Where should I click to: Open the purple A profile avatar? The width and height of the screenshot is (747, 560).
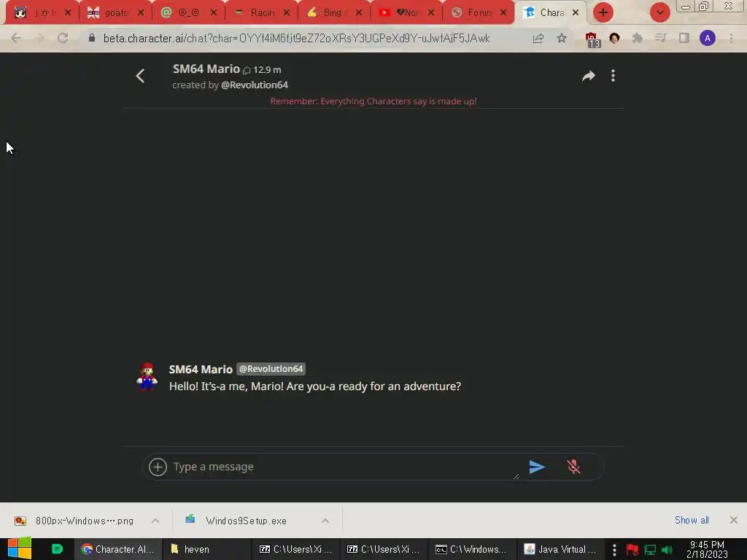click(x=708, y=38)
